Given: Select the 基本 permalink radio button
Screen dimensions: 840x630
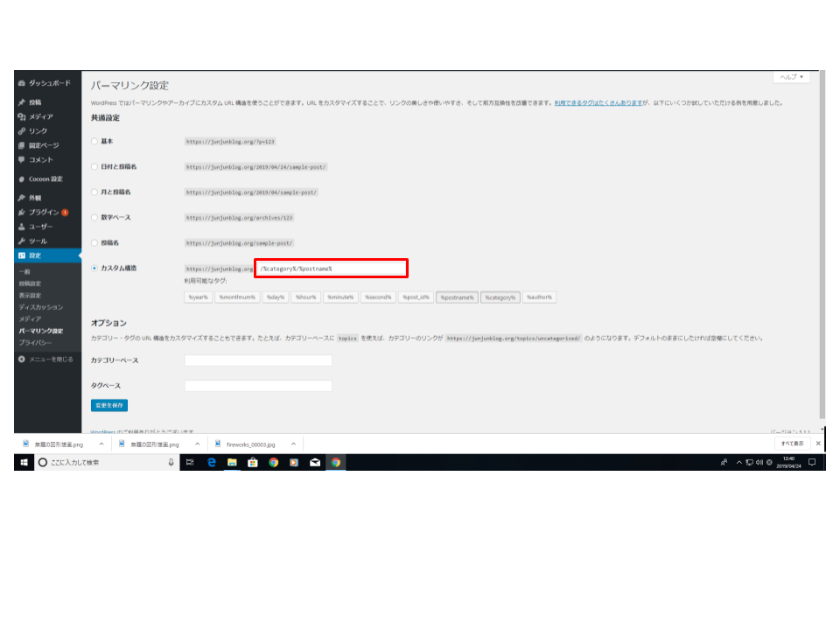Looking at the screenshot, I should pyautogui.click(x=94, y=142).
